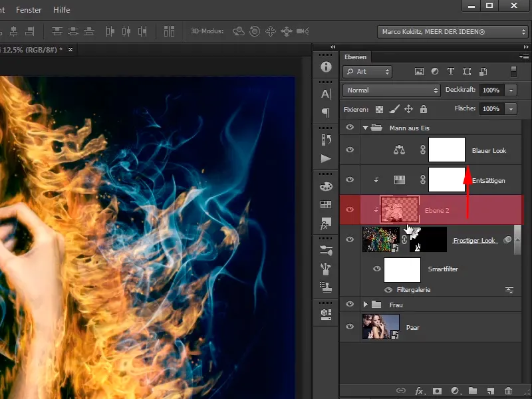The width and height of the screenshot is (532, 399).
Task: Open the Art filter type dropdown
Action: 368,72
